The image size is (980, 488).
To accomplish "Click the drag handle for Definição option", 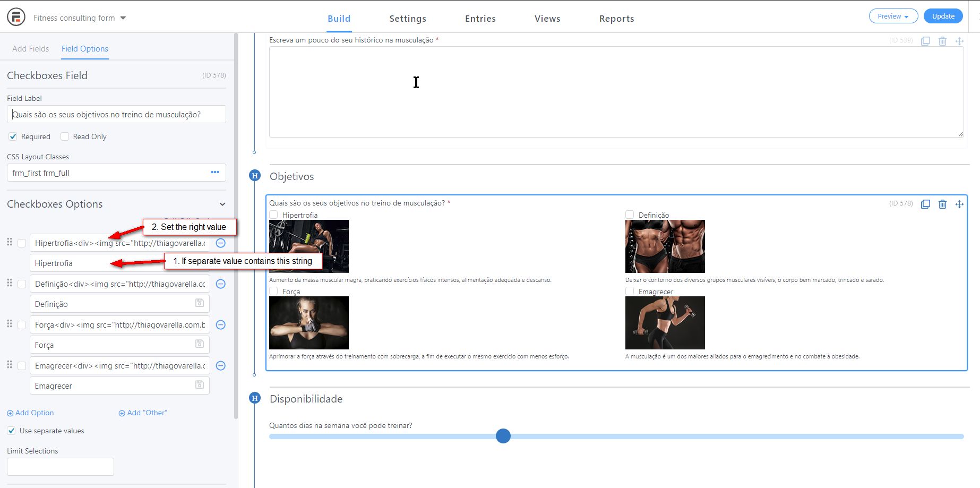I will click(10, 282).
